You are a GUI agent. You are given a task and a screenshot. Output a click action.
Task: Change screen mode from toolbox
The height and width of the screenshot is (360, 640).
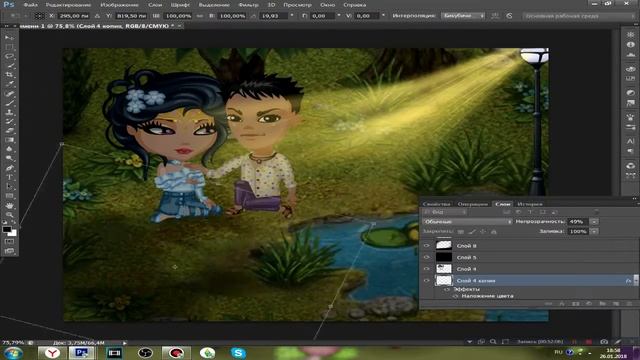[9, 251]
